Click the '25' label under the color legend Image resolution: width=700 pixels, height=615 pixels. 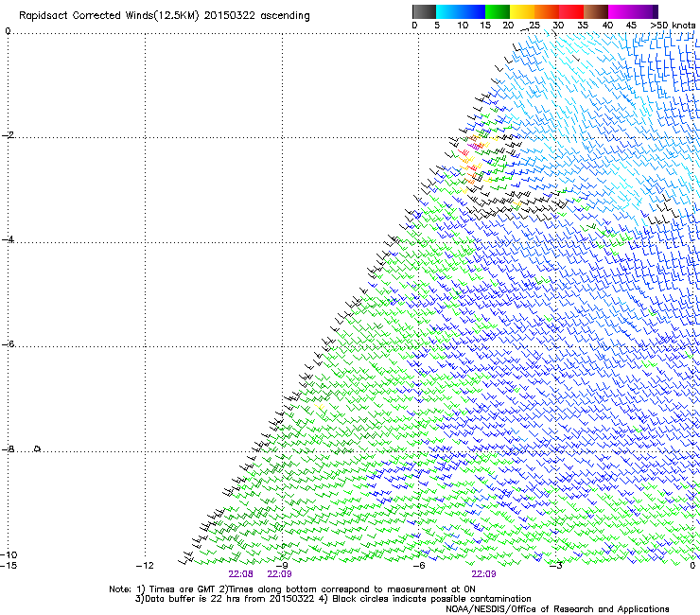(x=534, y=26)
